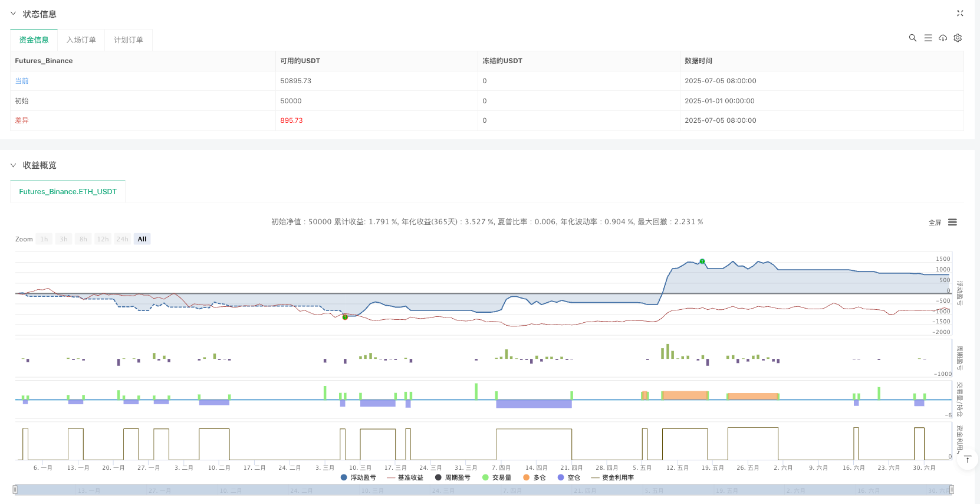Switch to the 入场订单 tab

(81, 40)
